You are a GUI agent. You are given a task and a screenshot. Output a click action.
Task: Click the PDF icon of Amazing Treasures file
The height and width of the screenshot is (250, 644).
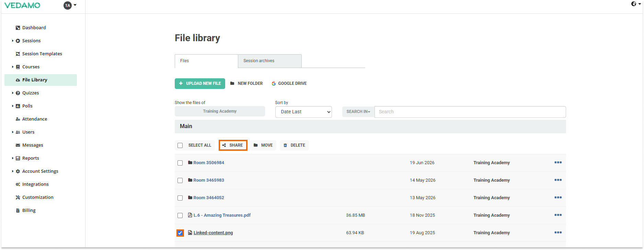[x=190, y=215]
